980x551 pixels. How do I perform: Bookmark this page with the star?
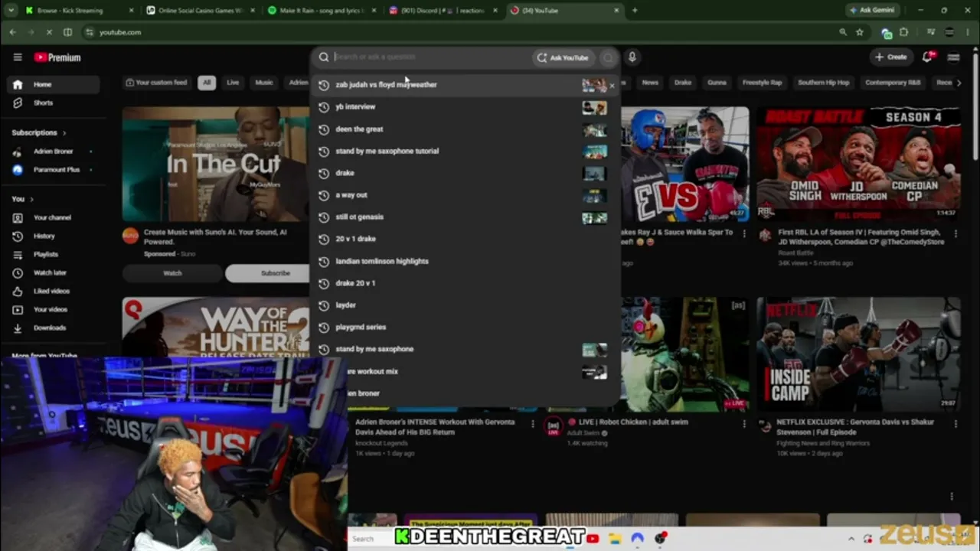point(860,32)
